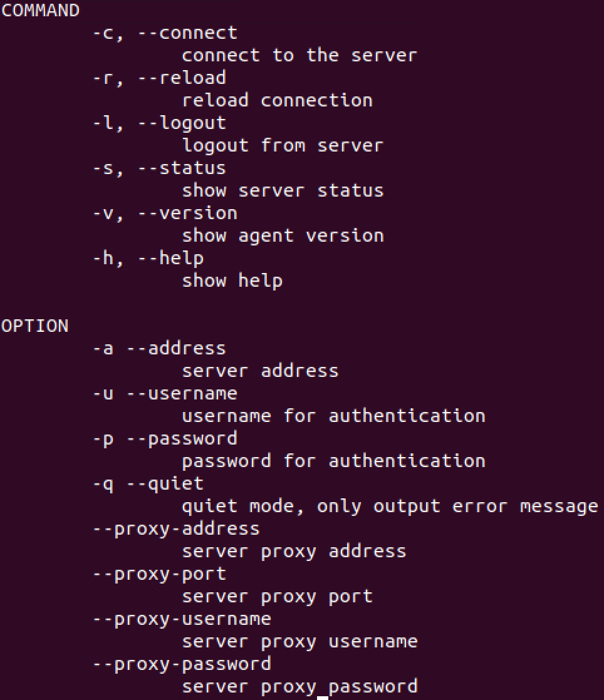Click the --proxy-password option text

[x=182, y=665]
